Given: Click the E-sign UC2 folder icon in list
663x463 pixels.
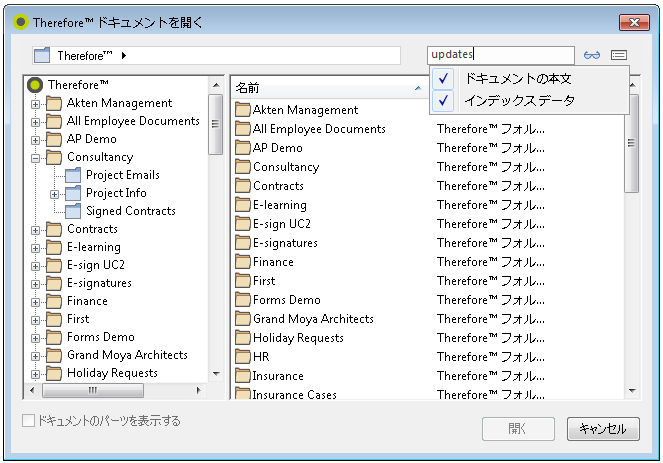Looking at the screenshot, I should [x=243, y=224].
